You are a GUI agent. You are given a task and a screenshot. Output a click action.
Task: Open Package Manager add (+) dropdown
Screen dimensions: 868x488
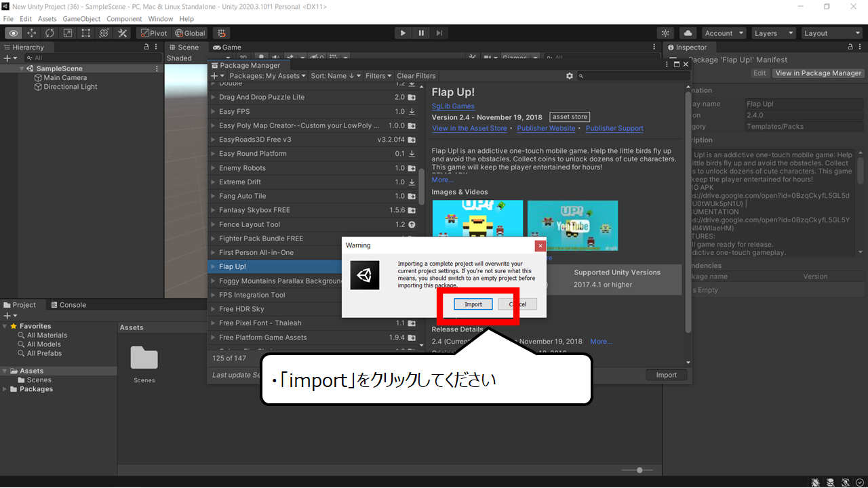[x=217, y=76]
